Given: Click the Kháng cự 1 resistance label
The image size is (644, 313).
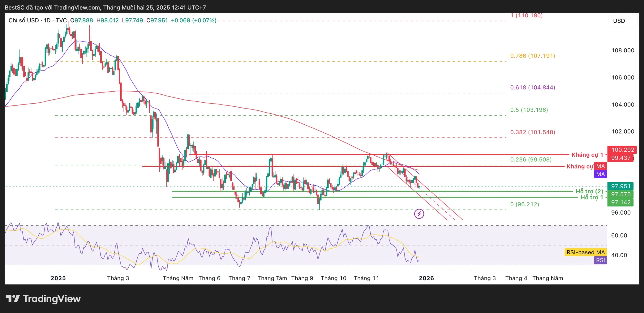Looking at the screenshot, I should (587, 155).
